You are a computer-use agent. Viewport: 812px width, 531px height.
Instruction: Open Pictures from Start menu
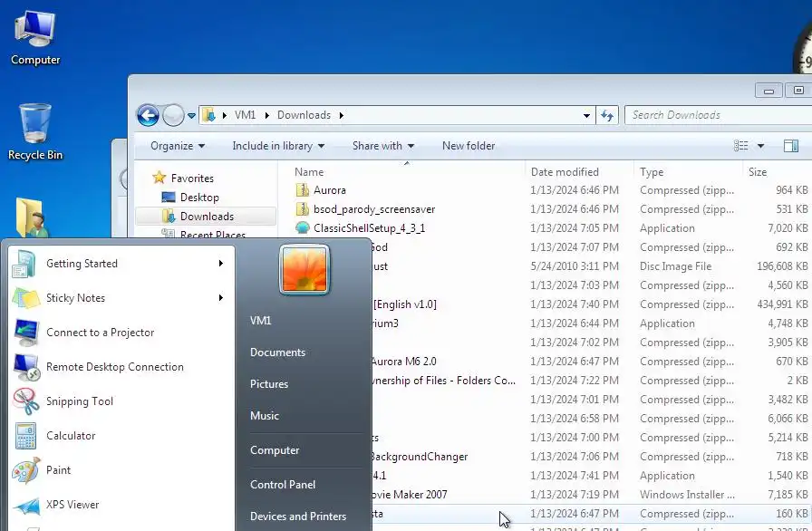tap(269, 383)
